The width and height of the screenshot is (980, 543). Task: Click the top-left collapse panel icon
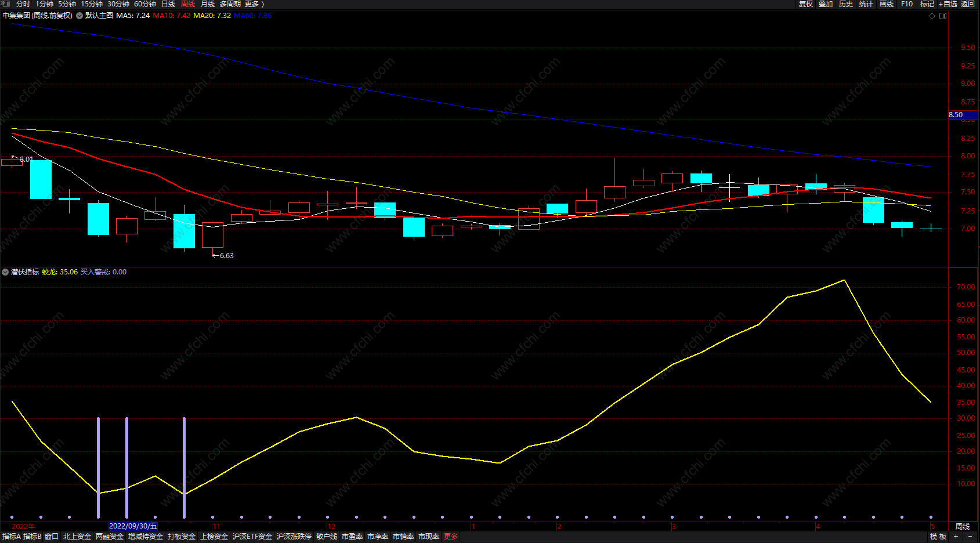click(x=5, y=4)
